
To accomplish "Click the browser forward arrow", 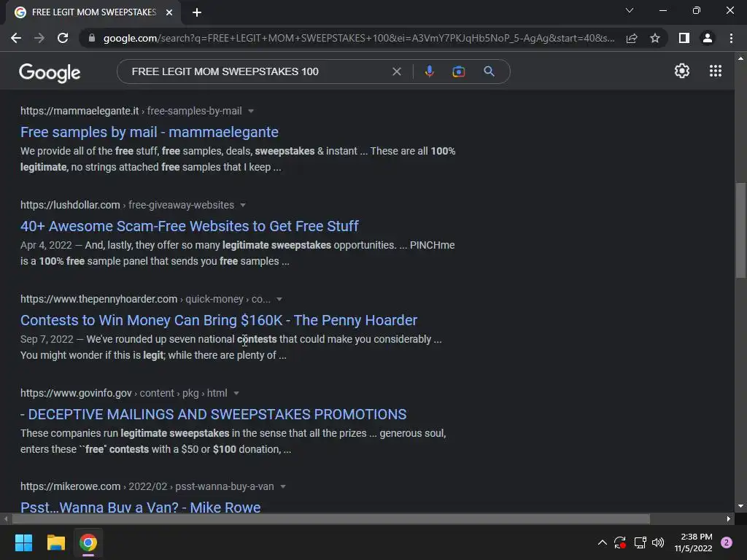I will coord(39,38).
